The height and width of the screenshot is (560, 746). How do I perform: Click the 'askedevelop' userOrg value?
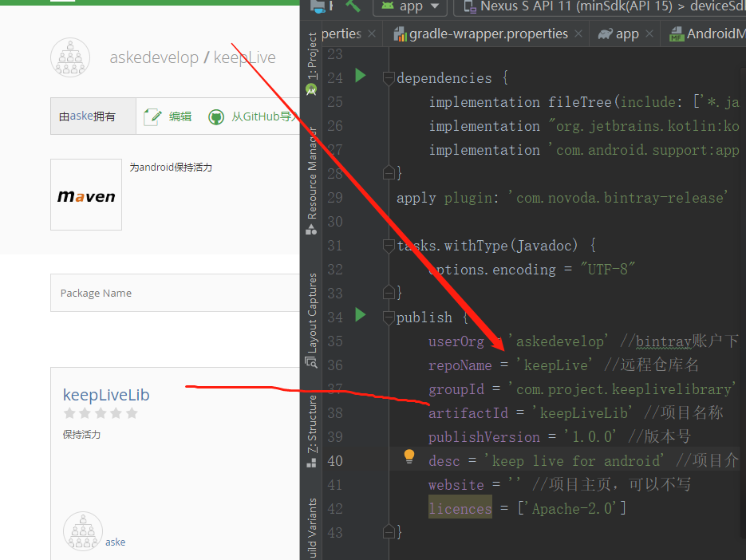click(x=558, y=341)
